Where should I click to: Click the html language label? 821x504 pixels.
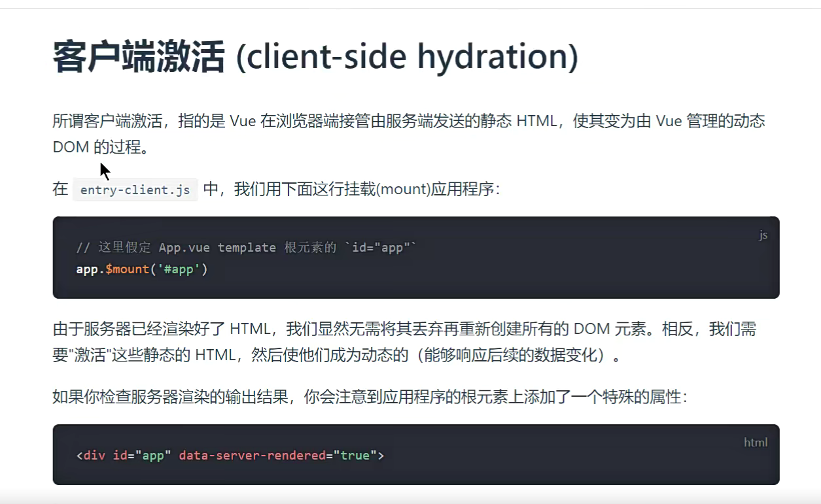click(755, 443)
